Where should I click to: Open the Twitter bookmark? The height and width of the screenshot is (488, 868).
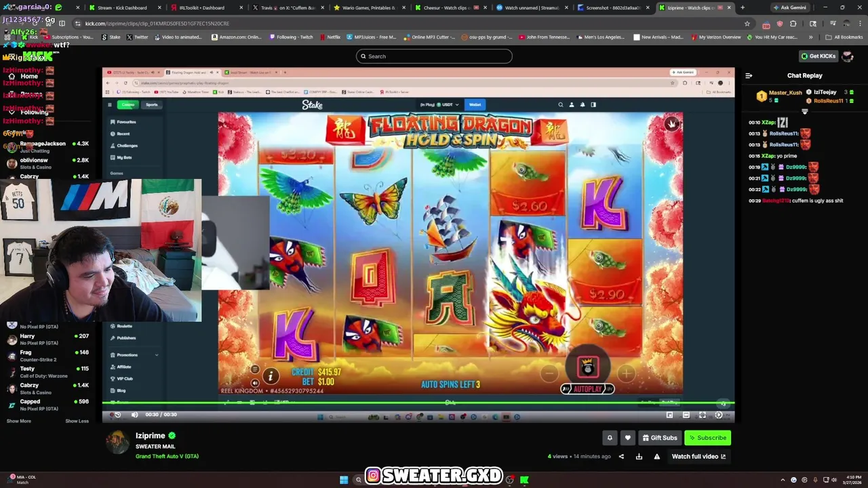point(138,37)
